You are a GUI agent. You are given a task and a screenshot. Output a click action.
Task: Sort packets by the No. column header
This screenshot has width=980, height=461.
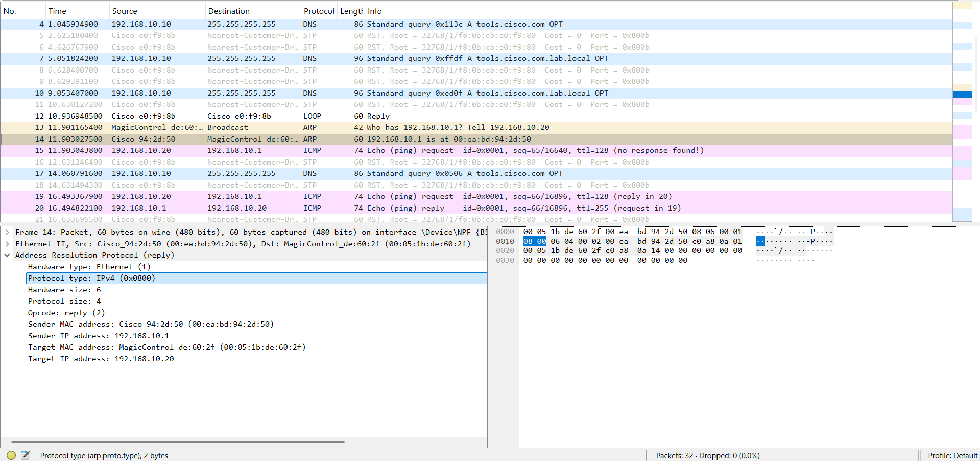pos(22,11)
